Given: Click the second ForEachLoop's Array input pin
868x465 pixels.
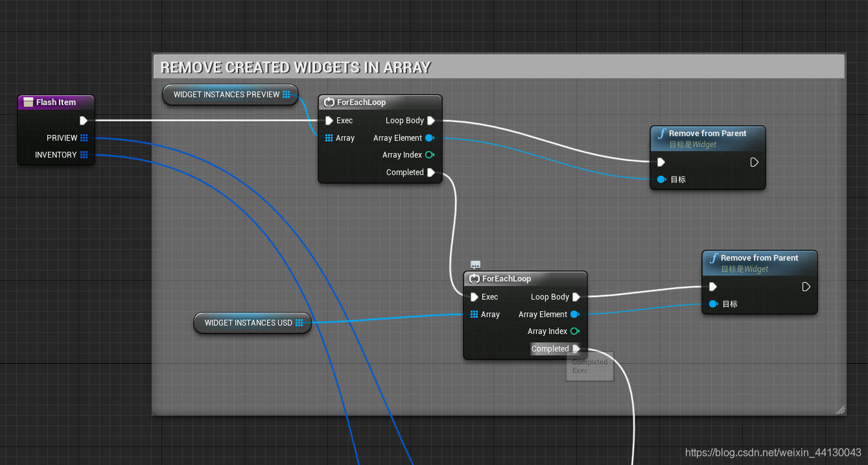Looking at the screenshot, I should point(475,314).
